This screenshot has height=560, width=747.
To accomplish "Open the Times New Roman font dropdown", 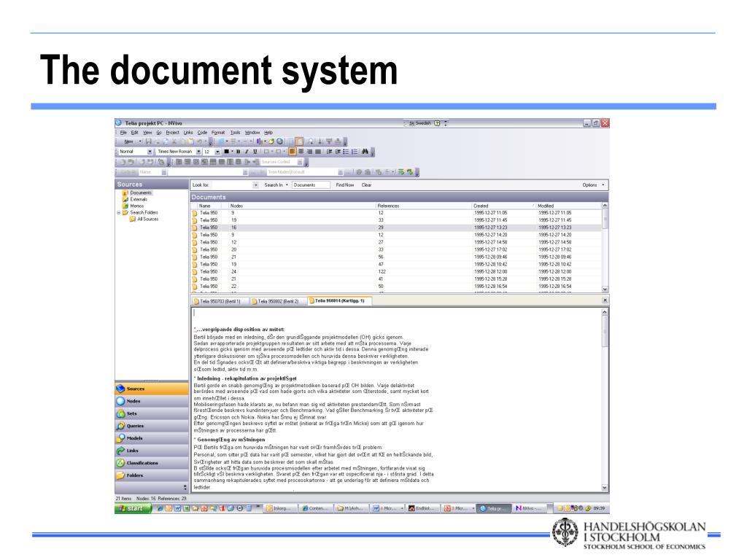I will coord(198,152).
